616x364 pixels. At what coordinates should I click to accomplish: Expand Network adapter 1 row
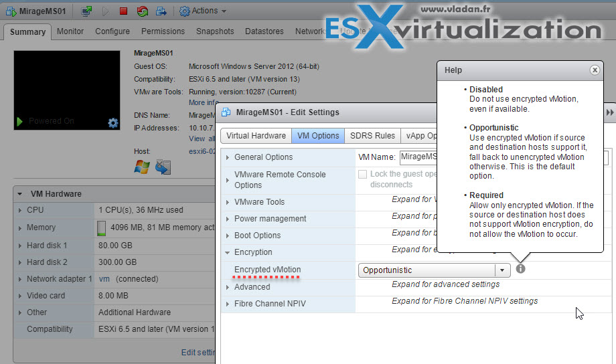19,279
